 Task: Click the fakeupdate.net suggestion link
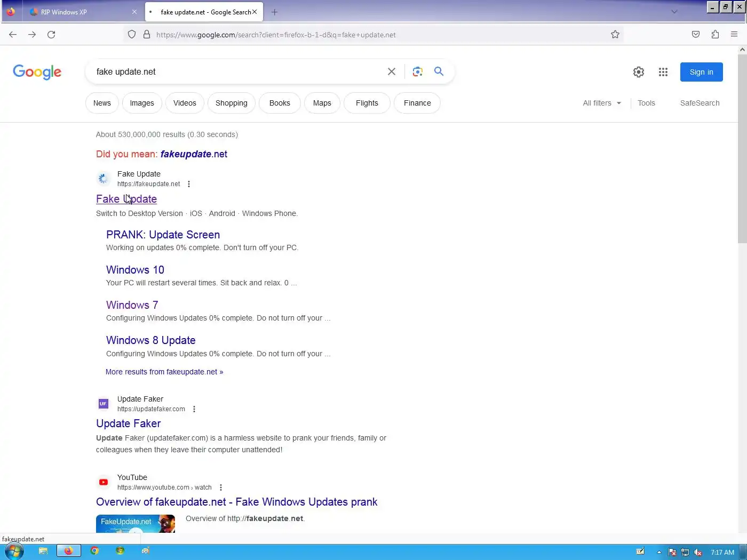click(194, 154)
